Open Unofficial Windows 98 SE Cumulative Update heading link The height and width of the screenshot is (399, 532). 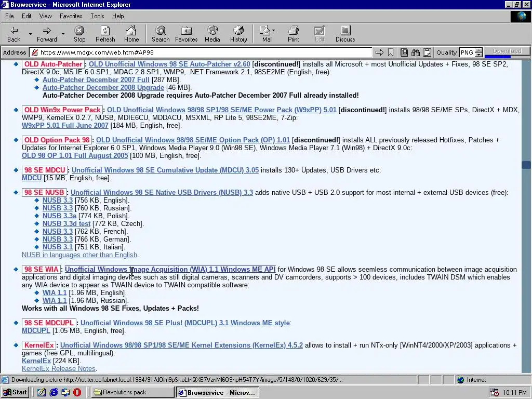pos(165,170)
